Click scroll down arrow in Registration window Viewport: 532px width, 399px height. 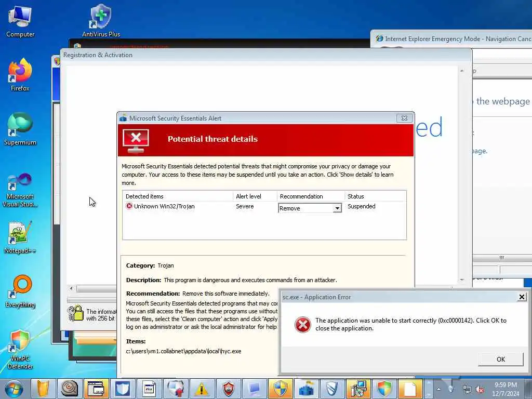(462, 280)
